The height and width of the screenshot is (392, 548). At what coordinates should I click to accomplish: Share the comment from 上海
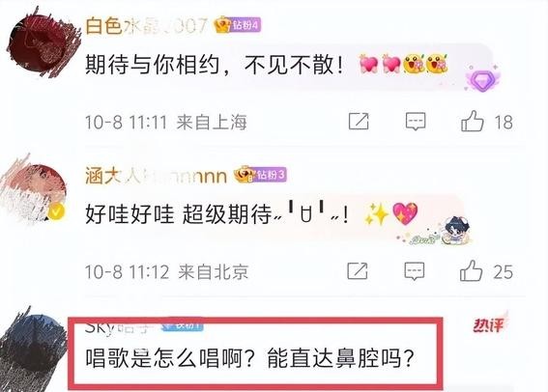(359, 121)
